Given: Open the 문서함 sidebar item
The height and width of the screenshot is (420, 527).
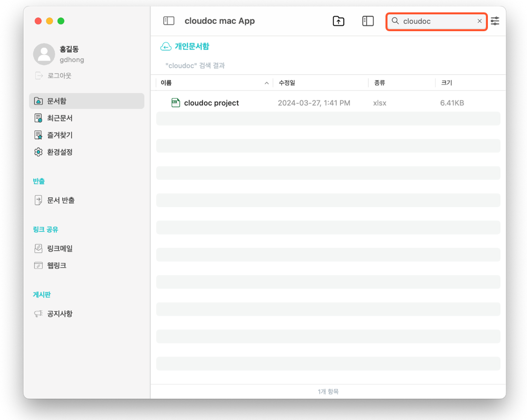Looking at the screenshot, I should 87,101.
